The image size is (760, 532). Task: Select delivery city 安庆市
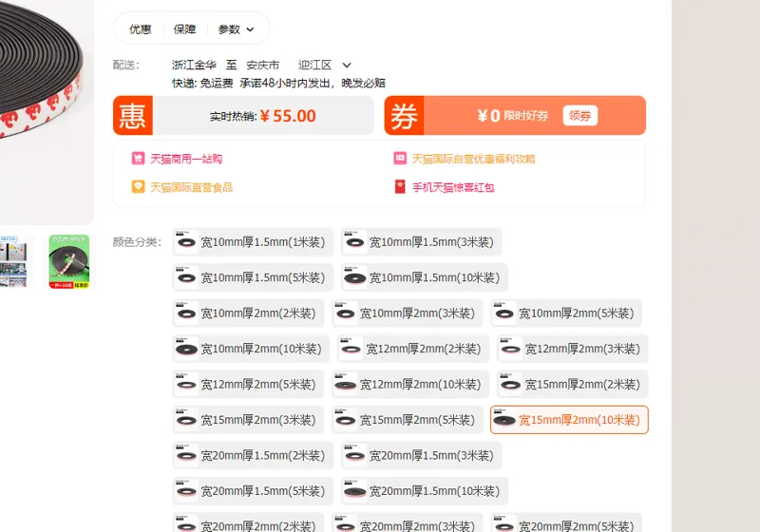coord(263,65)
